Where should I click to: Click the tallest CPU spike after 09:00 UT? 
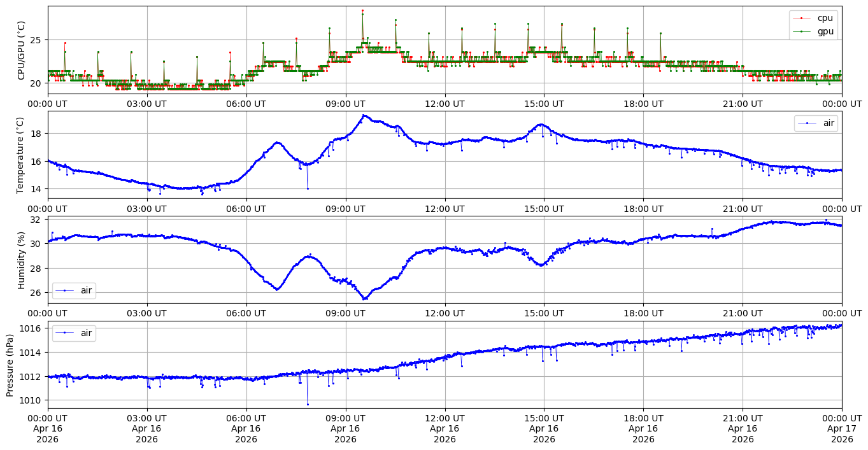362,11
